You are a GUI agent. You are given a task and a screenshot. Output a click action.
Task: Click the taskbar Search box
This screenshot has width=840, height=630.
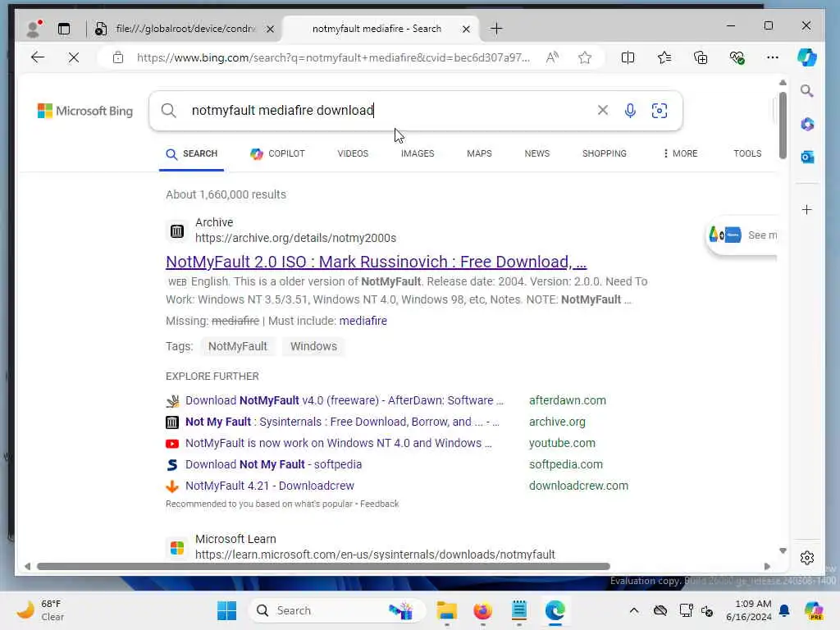click(x=337, y=610)
